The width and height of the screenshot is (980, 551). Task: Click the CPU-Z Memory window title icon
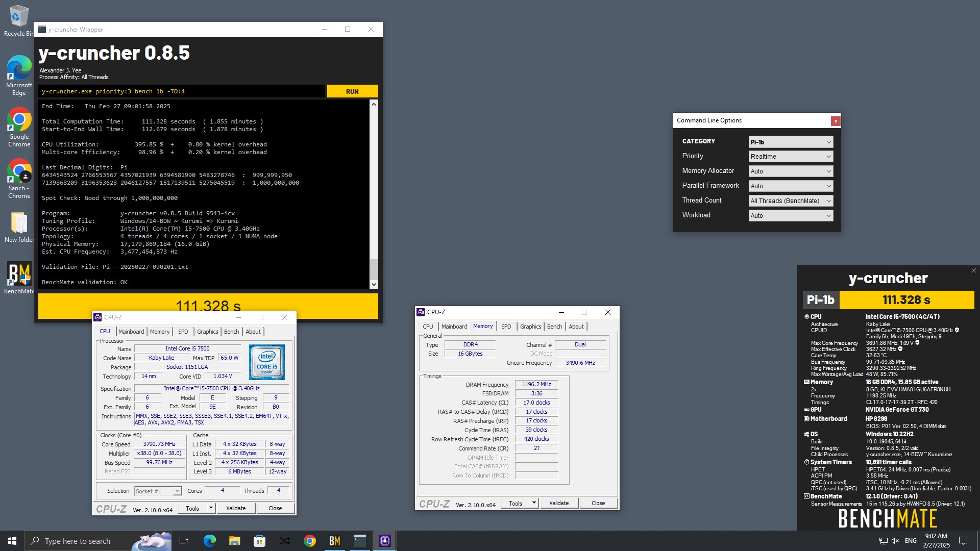pos(421,312)
